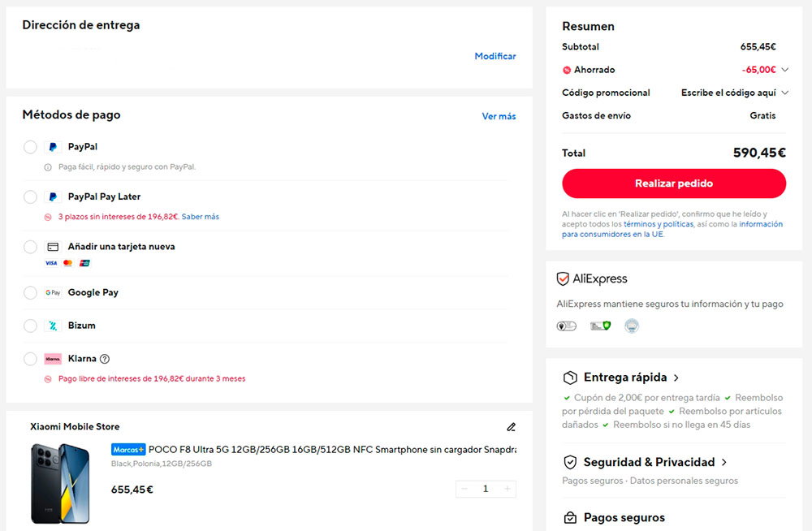Open Entrega rápida details arrow
The width and height of the screenshot is (812, 531).
pyautogui.click(x=676, y=378)
